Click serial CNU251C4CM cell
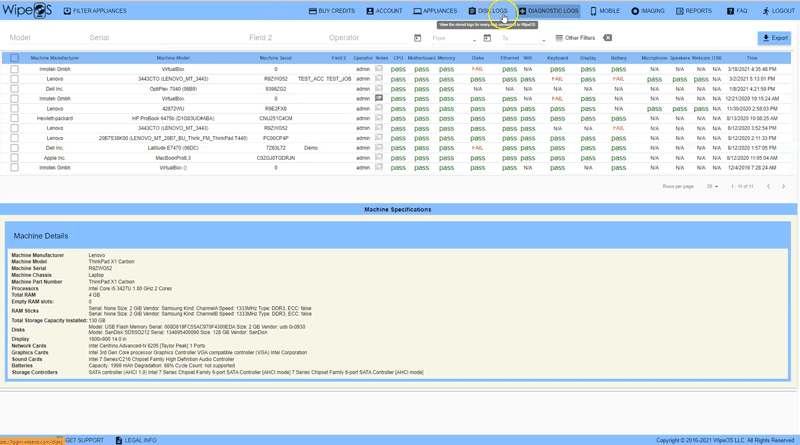This screenshot has height=445, width=800. (x=276, y=118)
